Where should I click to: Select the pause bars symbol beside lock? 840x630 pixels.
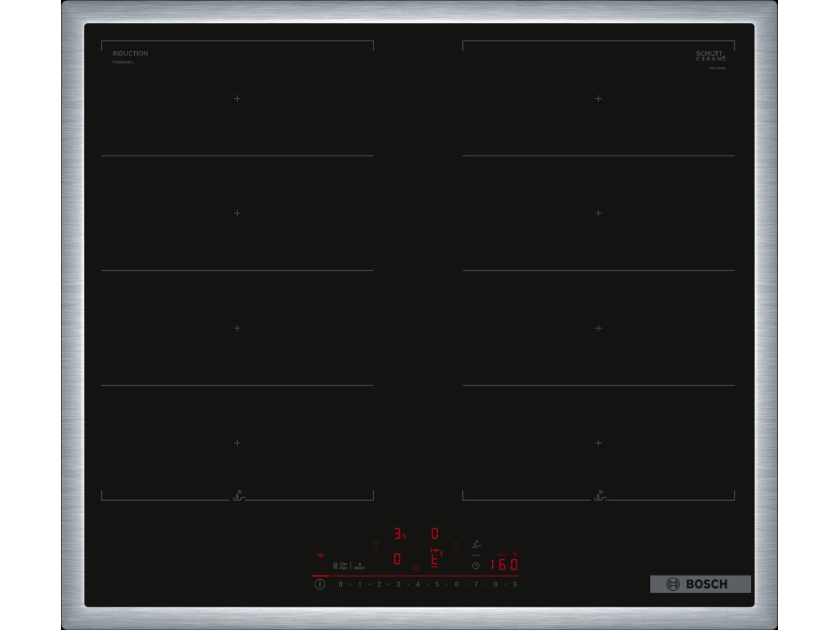pos(335,566)
